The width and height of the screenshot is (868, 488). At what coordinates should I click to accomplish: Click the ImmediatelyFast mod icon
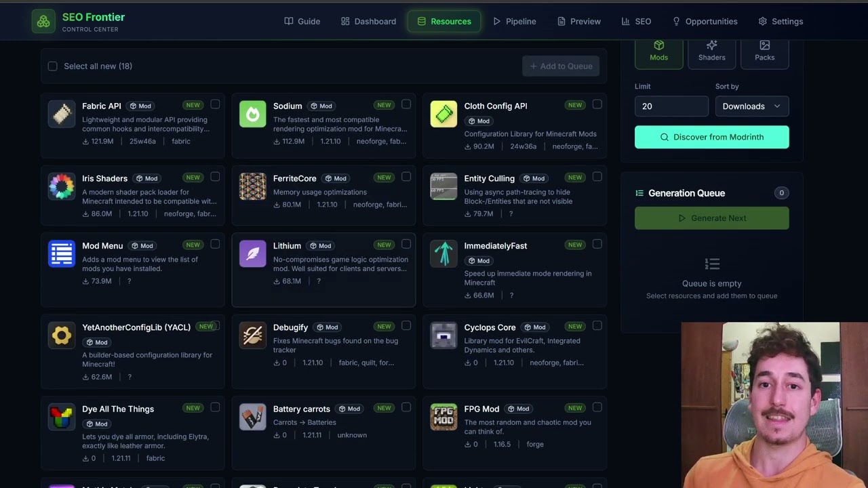(443, 253)
